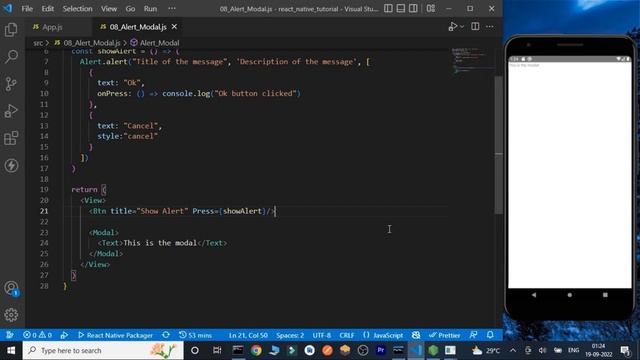Open the View menu

click(x=109, y=9)
